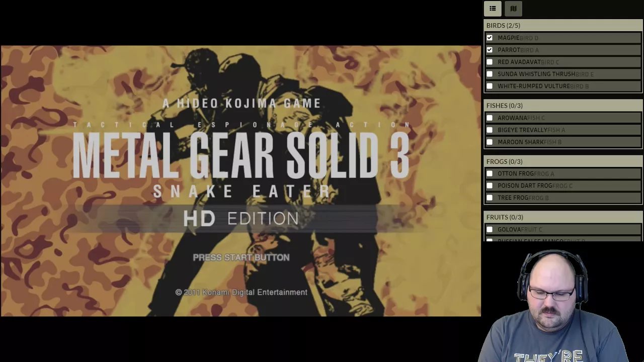The width and height of the screenshot is (644, 362).
Task: Click the Metal Gear Solid 3 title
Action: [x=241, y=155]
